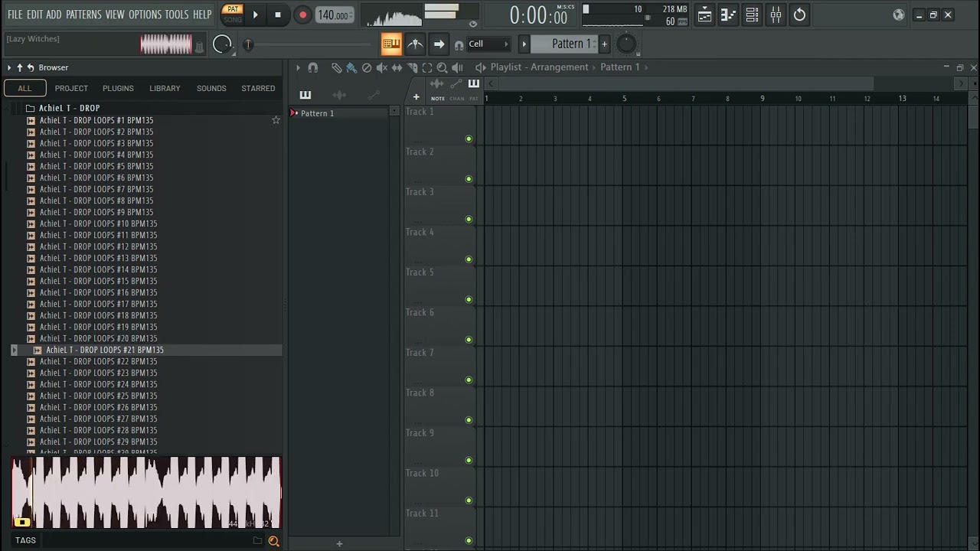Expand the DROP LOOPS #21 BPM135 item
Screen dimensions: 980x551
(x=14, y=350)
